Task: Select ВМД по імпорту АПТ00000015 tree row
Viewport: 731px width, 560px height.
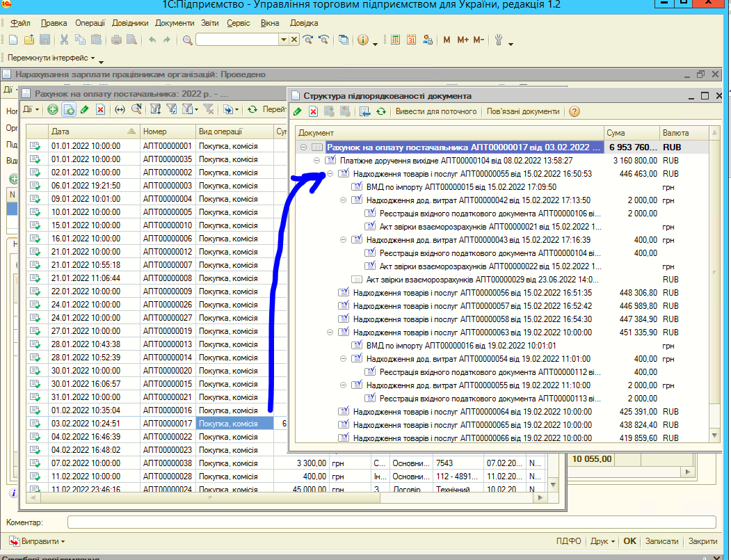Action: [461, 187]
